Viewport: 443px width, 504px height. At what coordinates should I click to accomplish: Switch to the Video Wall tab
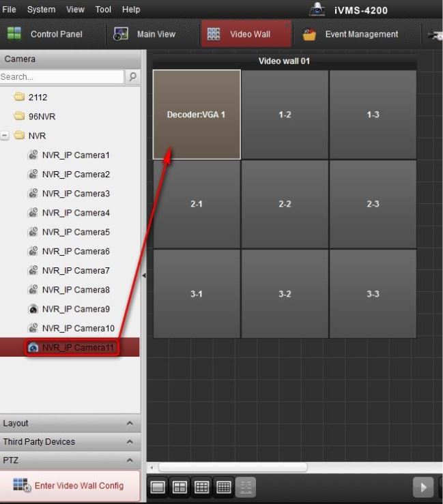[x=246, y=34]
